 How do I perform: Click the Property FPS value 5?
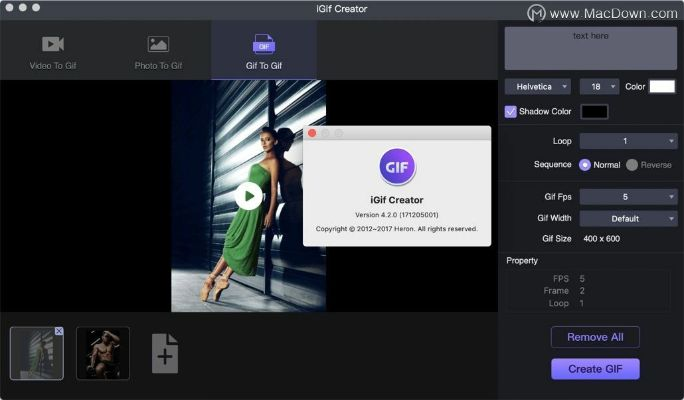tap(582, 278)
